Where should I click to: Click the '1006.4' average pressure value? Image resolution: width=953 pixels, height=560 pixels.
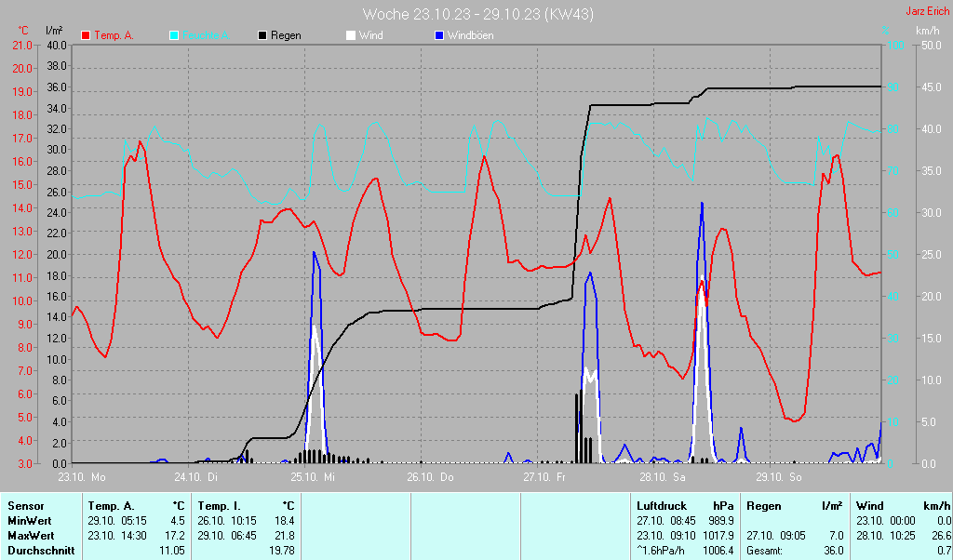[718, 551]
